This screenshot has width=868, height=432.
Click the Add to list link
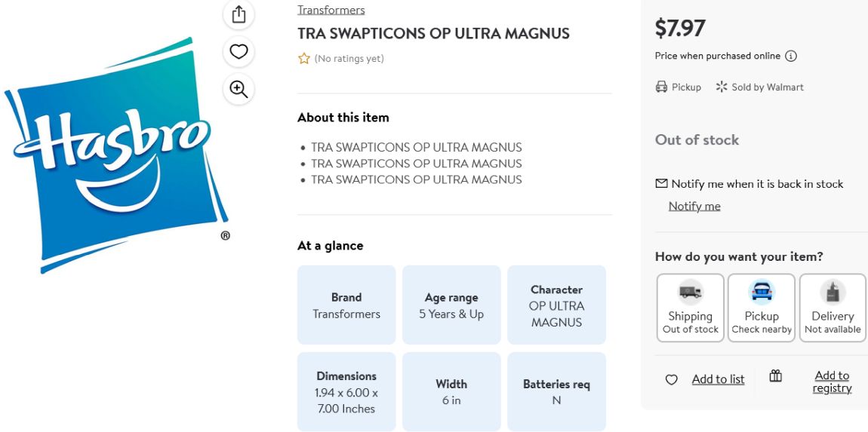[718, 379]
